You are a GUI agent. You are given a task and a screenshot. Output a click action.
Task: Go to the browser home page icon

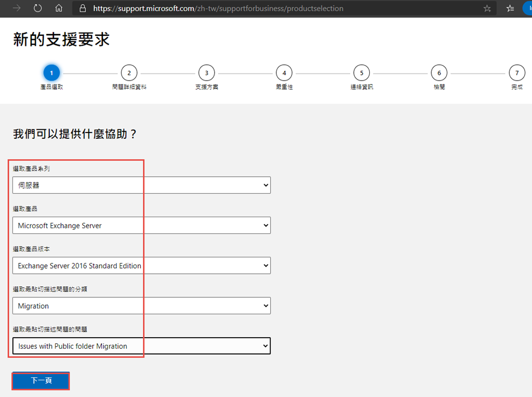(x=59, y=8)
